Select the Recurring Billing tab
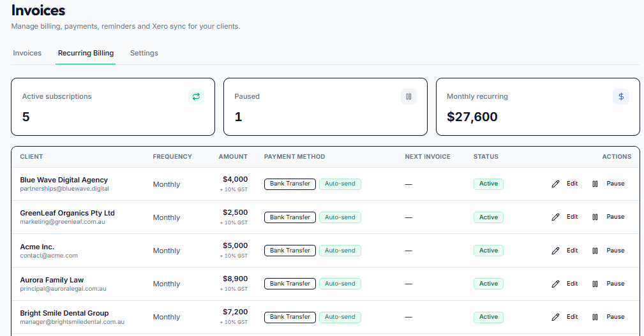Screen dimensions: 644x336 (86, 53)
